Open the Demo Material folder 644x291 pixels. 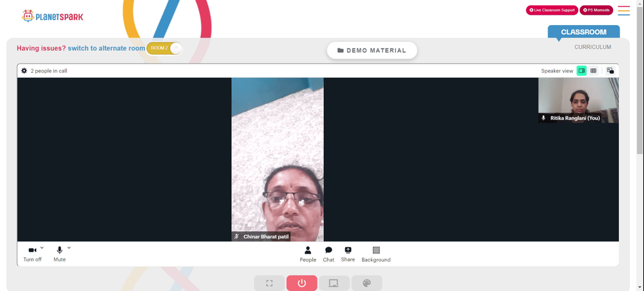[372, 50]
